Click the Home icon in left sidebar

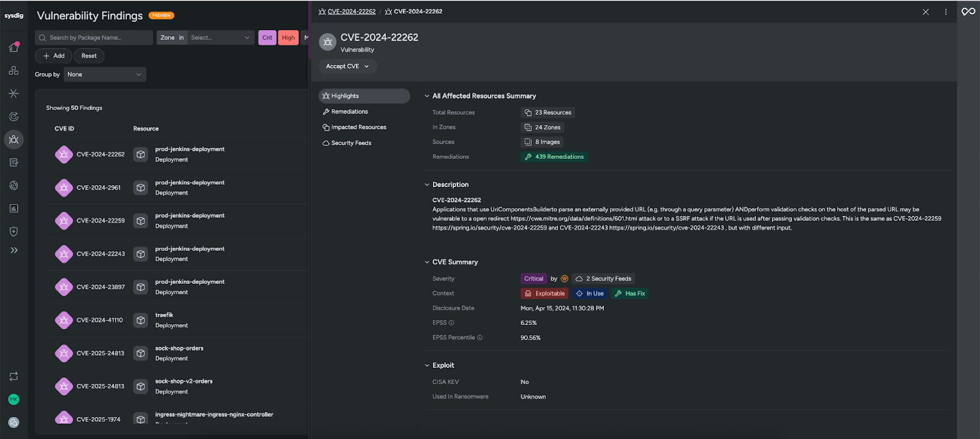[x=13, y=48]
